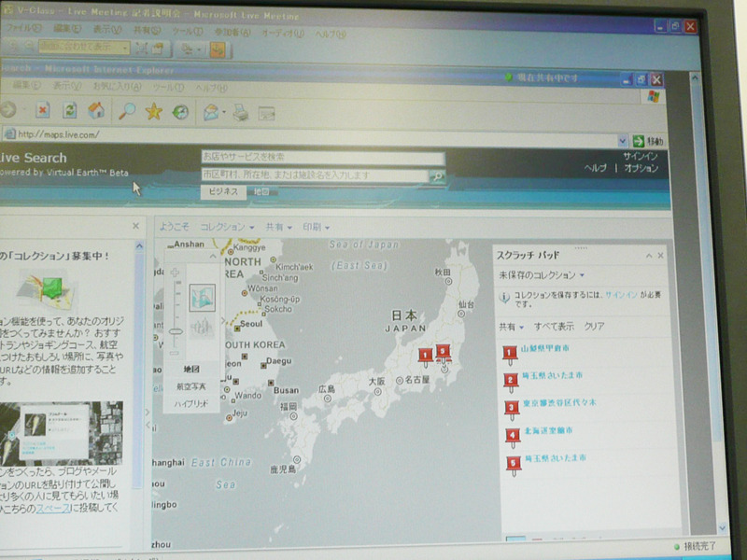Collapse the scratch pad with the chevron

click(649, 256)
